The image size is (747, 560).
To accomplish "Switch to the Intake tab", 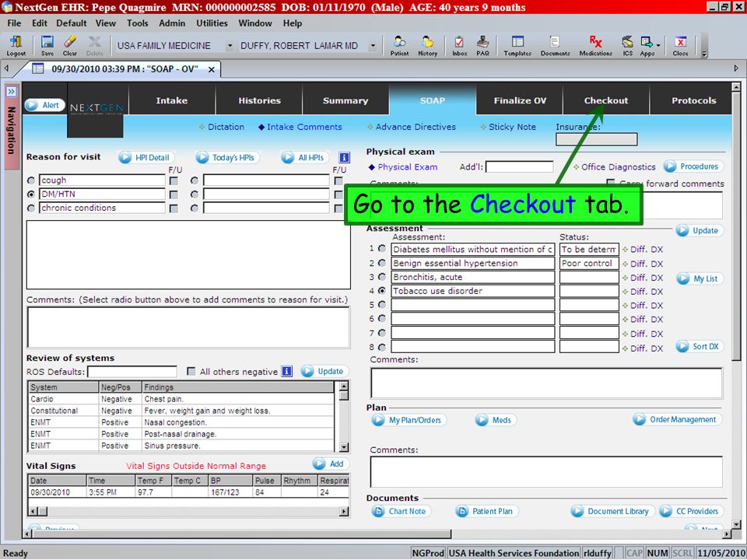I will click(x=172, y=100).
